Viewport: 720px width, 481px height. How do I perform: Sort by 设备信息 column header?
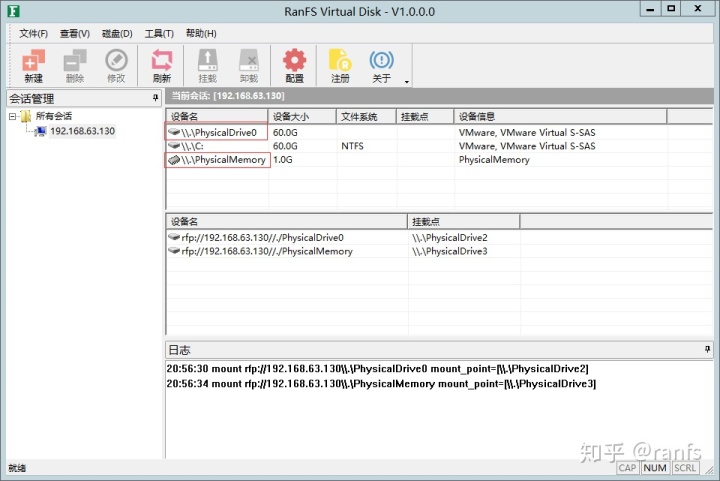(x=560, y=117)
